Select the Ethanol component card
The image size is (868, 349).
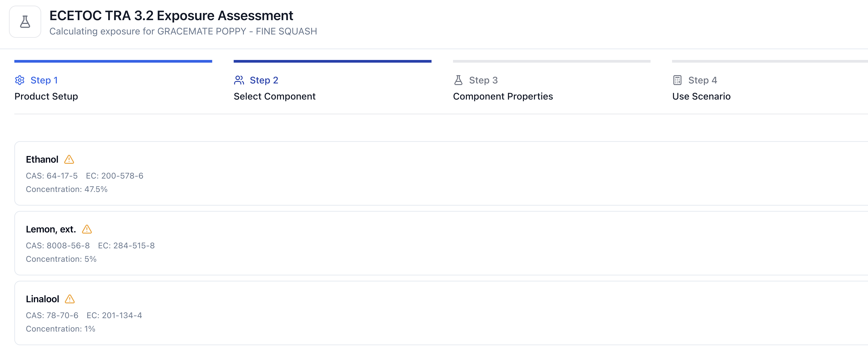click(x=438, y=174)
